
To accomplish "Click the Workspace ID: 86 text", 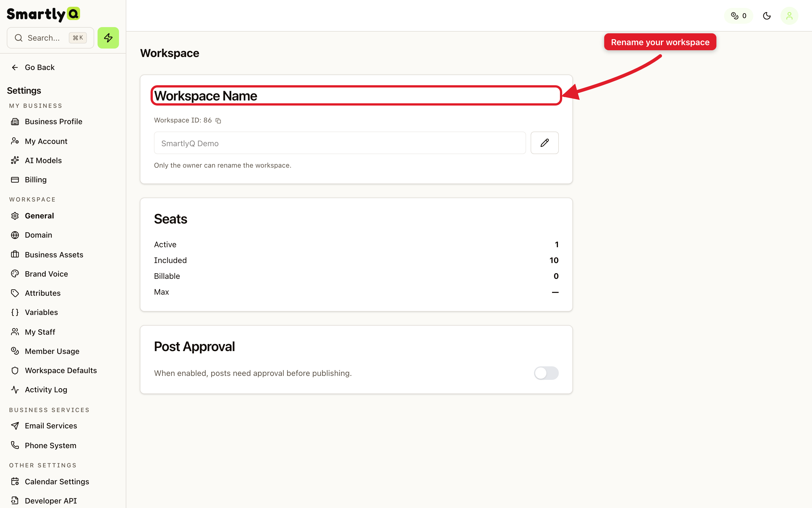I will point(183,120).
